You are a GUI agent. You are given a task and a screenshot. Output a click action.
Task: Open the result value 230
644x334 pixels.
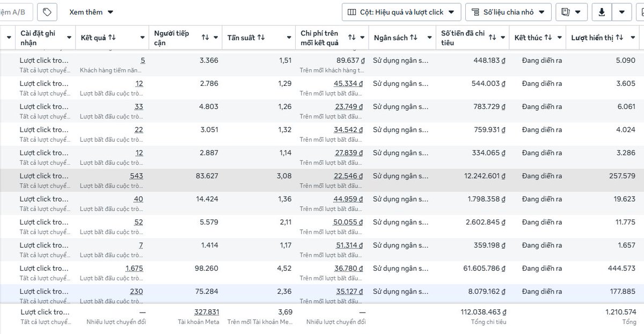tap(136, 292)
